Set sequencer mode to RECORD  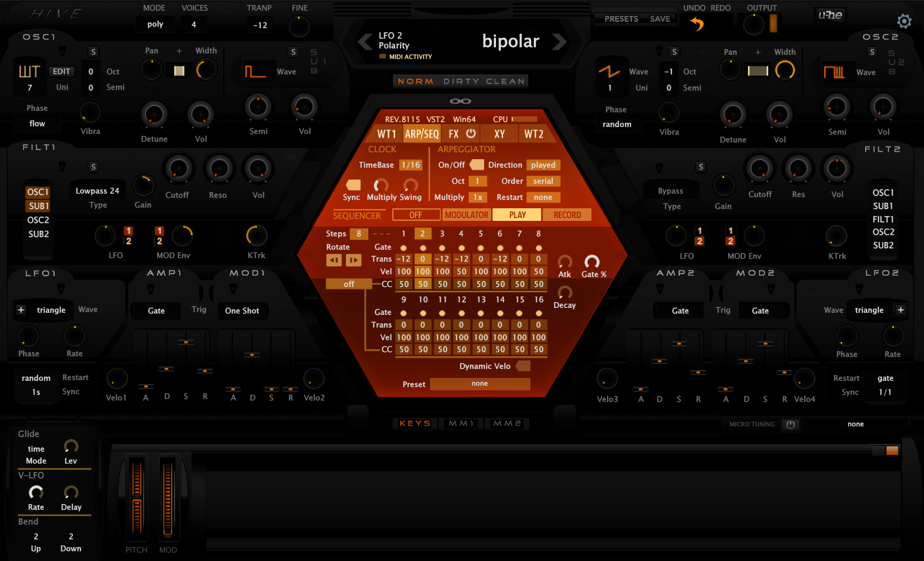(x=567, y=215)
